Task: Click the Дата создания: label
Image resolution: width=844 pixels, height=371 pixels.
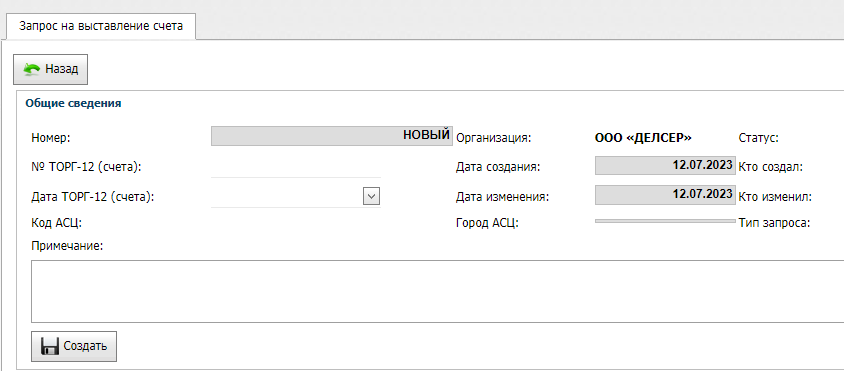Action: click(498, 167)
